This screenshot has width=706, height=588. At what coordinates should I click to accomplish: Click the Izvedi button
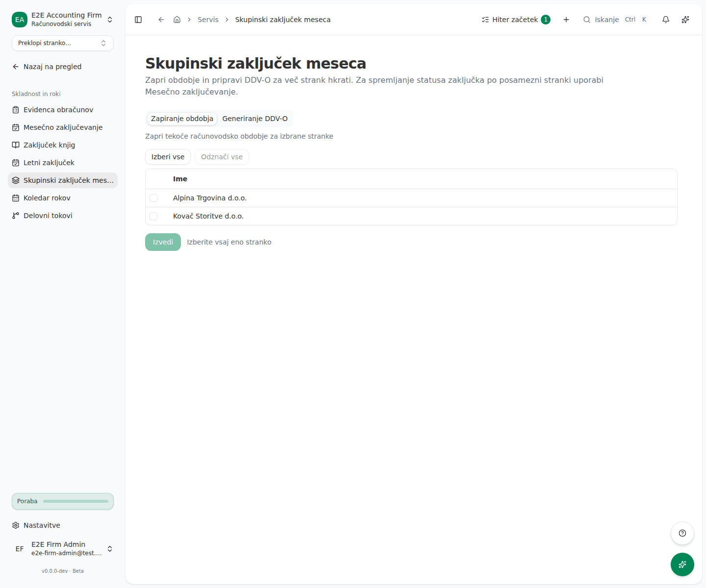tap(163, 242)
